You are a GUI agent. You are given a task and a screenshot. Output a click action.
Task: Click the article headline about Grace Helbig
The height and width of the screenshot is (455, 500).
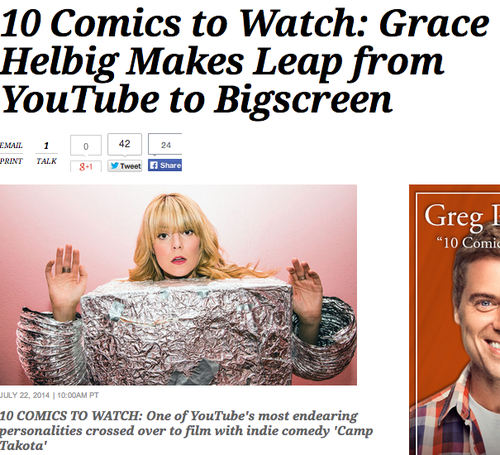pyautogui.click(x=245, y=62)
